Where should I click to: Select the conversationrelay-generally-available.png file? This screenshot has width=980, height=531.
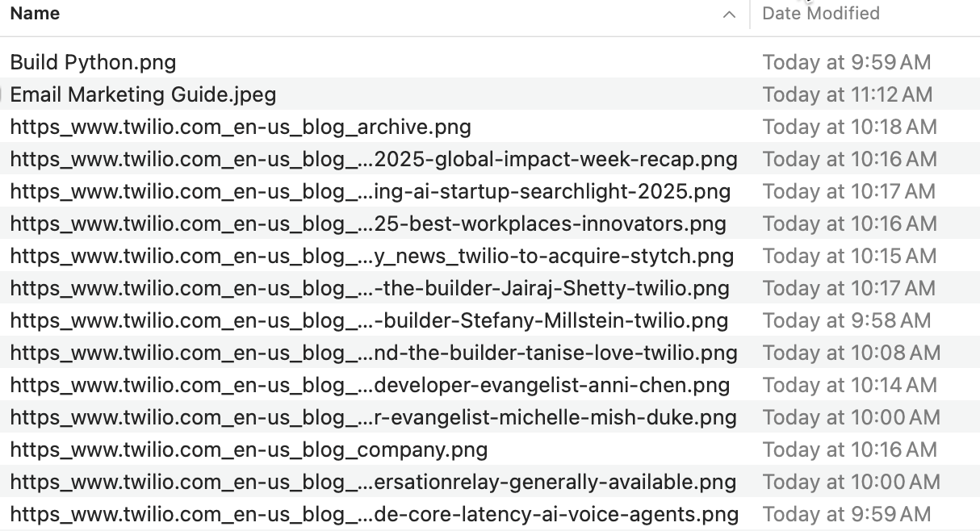pyautogui.click(x=373, y=482)
